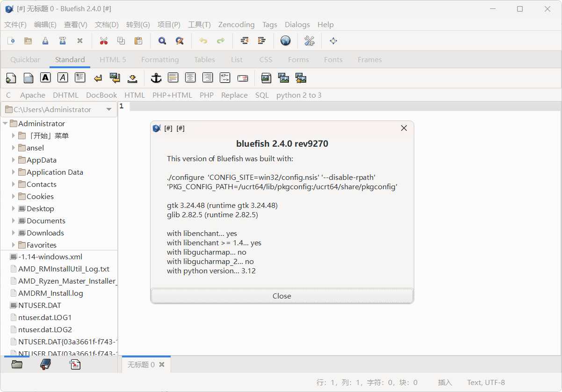The height and width of the screenshot is (392, 562).
Task: Open the file browser folder icon
Action: tap(17, 364)
